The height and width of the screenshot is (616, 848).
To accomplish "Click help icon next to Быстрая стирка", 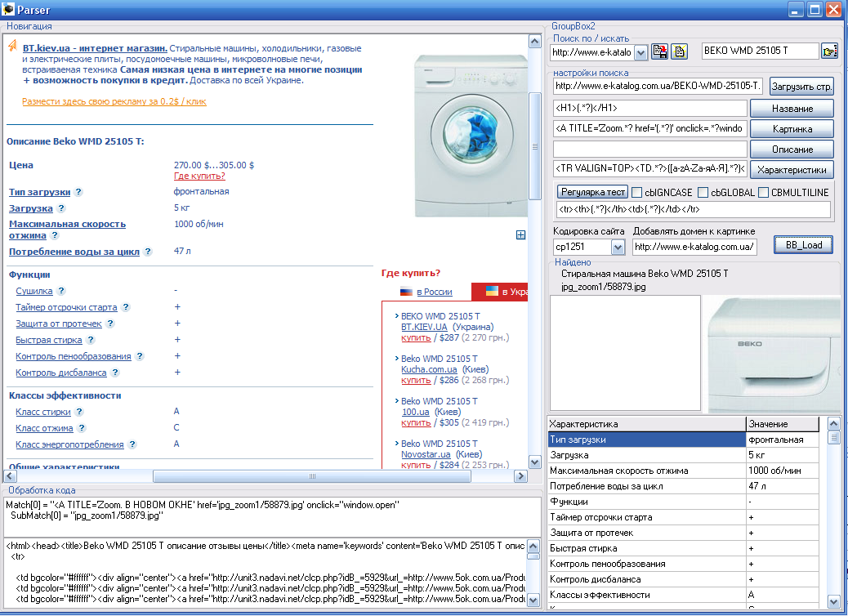I will coord(90,340).
